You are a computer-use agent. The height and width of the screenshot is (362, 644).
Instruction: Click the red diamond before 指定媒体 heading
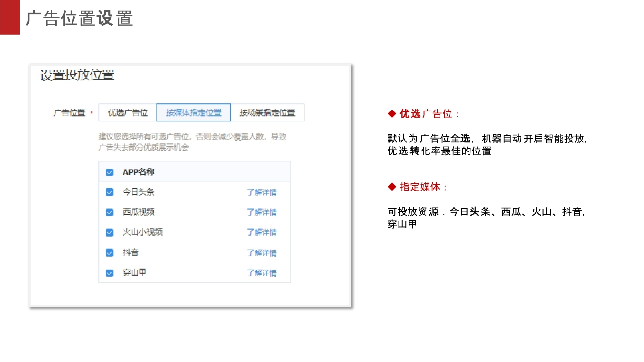pos(391,187)
